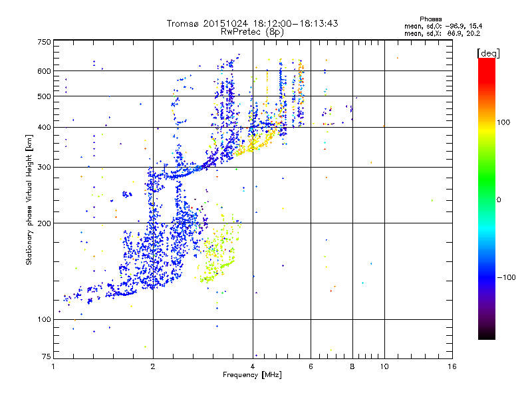The width and height of the screenshot is (532, 399).
Task: Click the 'Stationary phase Virtual Height [km]' y-axis title
Action: coord(29,199)
